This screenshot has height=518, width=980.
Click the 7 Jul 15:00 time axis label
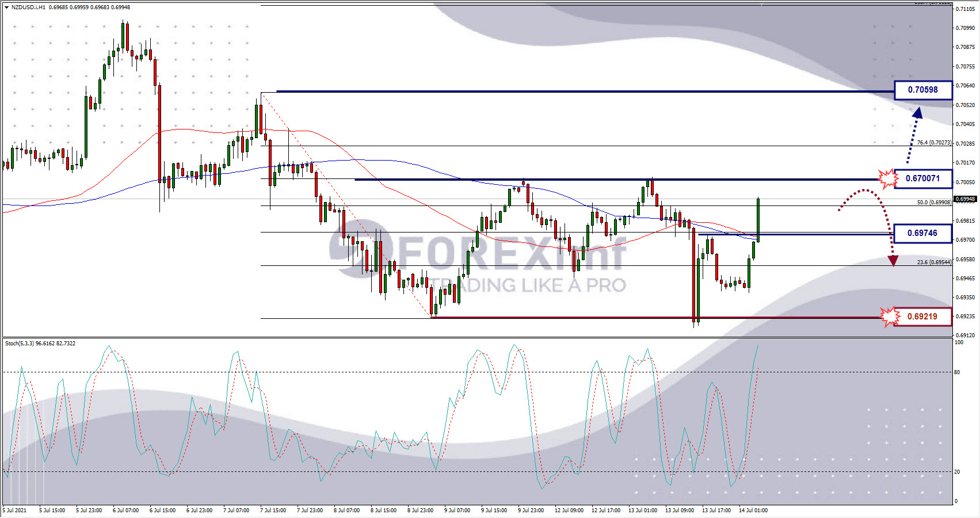[273, 511]
